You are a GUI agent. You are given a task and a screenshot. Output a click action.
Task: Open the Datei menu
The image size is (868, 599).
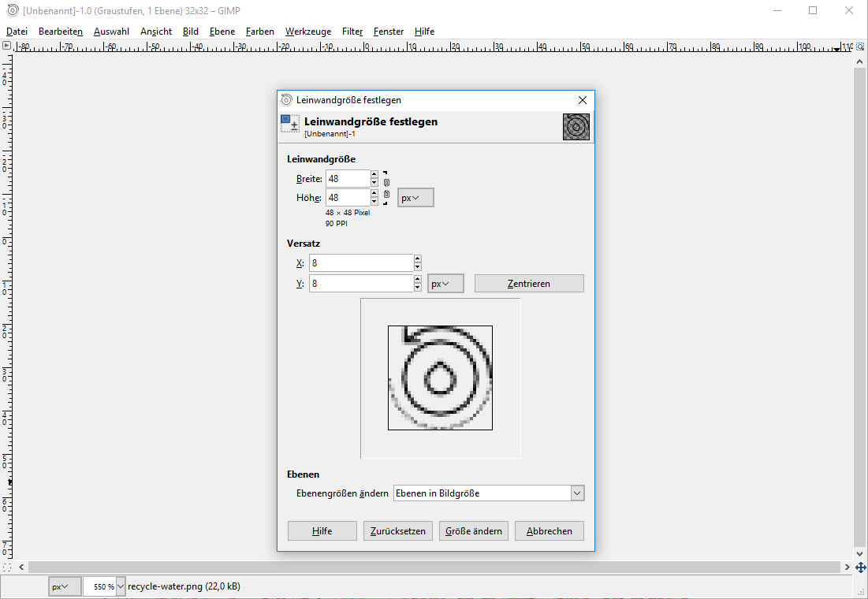pyautogui.click(x=17, y=32)
